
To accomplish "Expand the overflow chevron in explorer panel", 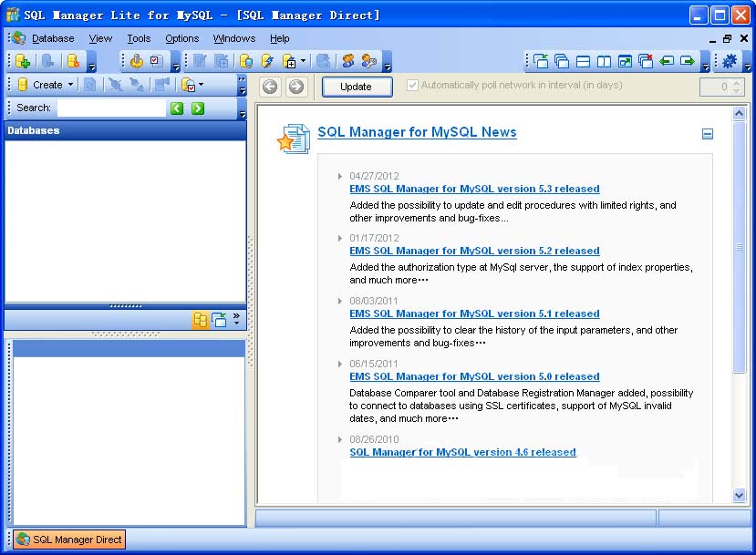I will tap(237, 316).
